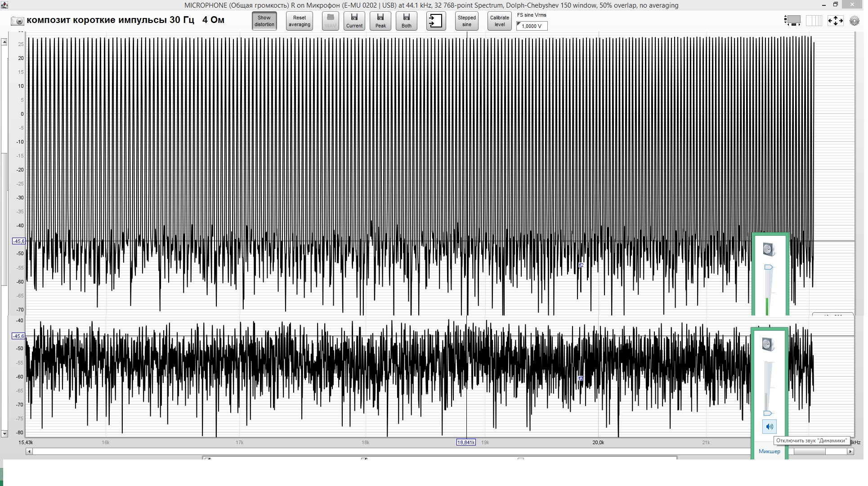The width and height of the screenshot is (868, 486).
Task: Open the Микшер link
Action: click(769, 451)
